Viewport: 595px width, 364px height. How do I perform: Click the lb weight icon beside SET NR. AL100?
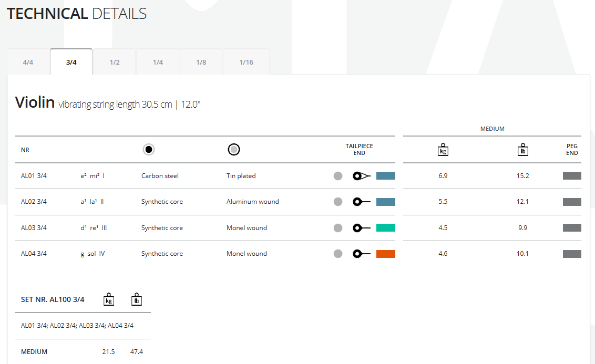click(137, 299)
